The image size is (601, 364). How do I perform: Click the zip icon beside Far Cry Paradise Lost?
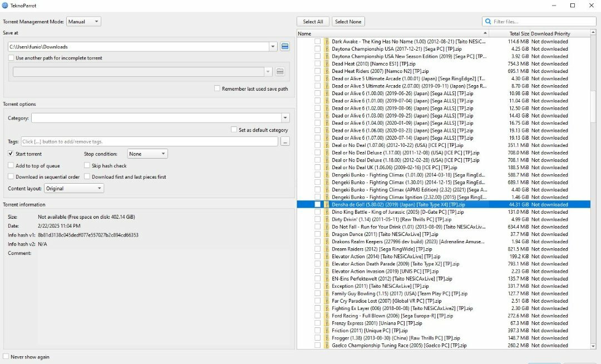click(327, 301)
